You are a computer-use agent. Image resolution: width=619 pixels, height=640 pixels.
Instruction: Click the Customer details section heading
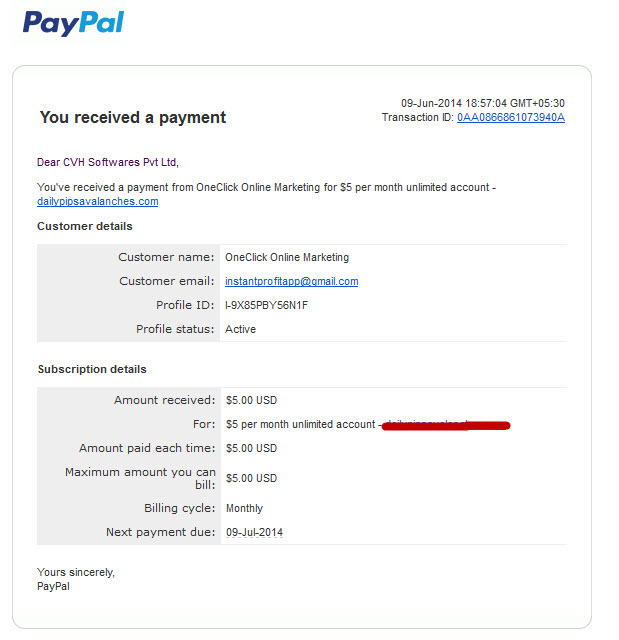click(x=85, y=227)
